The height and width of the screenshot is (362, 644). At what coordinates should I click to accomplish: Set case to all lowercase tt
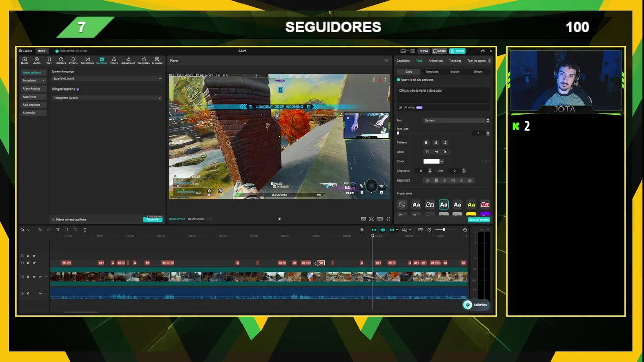[x=436, y=152]
